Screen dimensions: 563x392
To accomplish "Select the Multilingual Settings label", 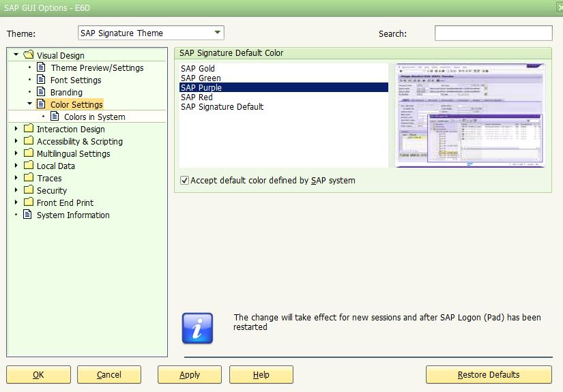I will tap(73, 153).
